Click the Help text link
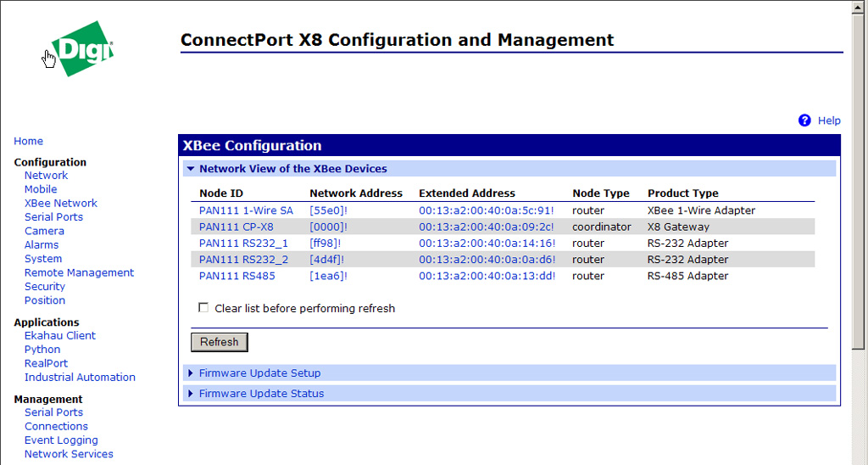Viewport: 868px width, 465px height. click(x=828, y=120)
